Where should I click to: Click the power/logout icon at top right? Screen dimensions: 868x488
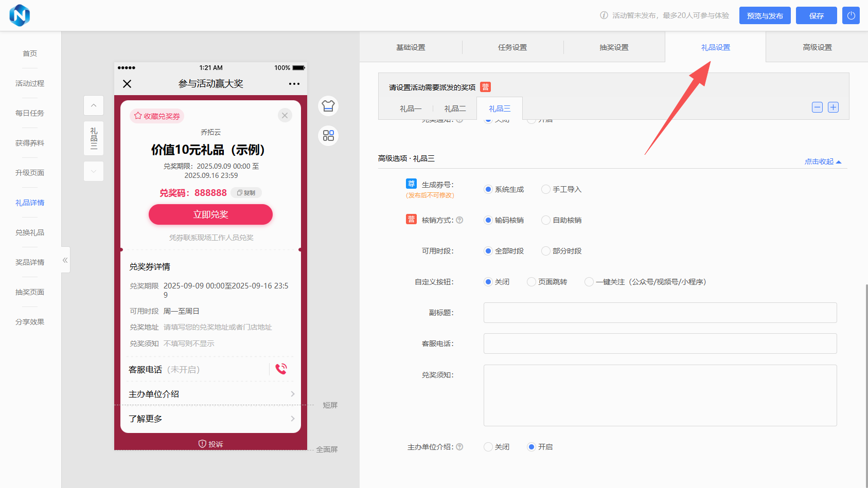coord(851,15)
